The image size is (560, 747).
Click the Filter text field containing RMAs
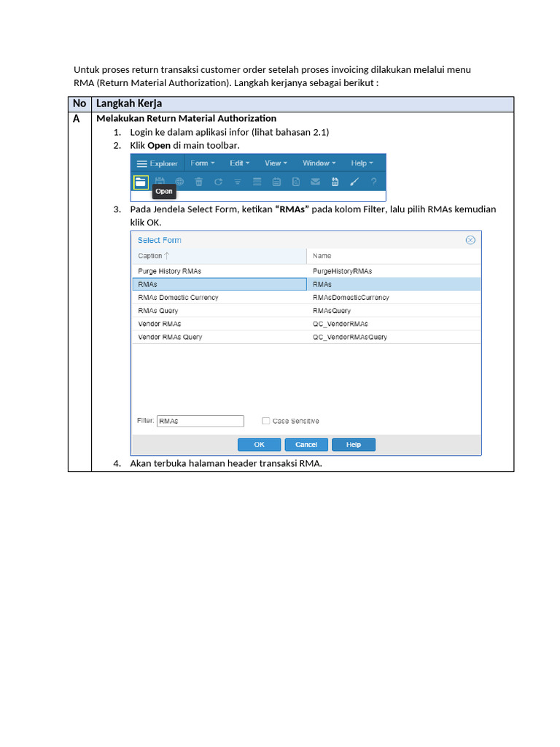point(201,421)
